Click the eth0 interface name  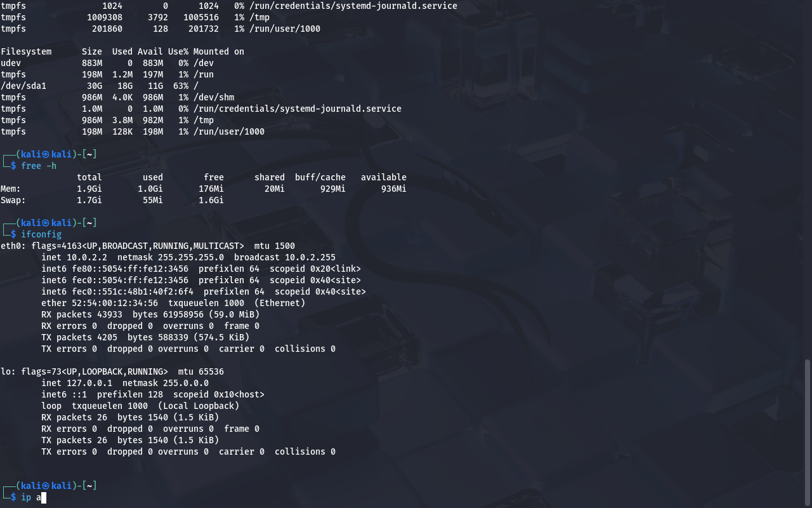(11, 246)
